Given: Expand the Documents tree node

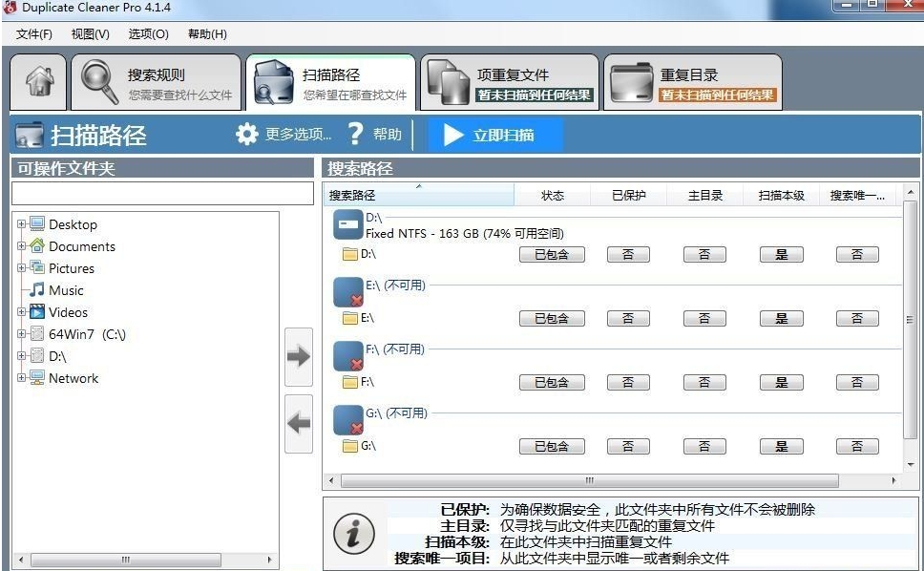Looking at the screenshot, I should [x=21, y=245].
